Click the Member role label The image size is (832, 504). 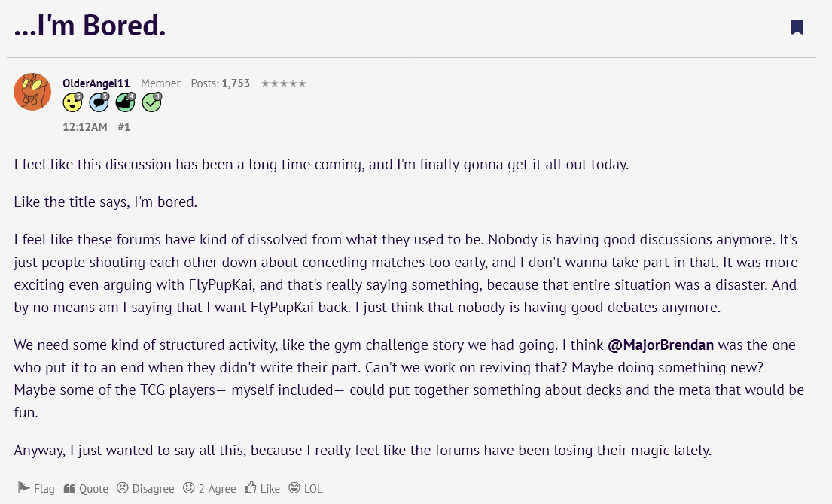(x=160, y=83)
